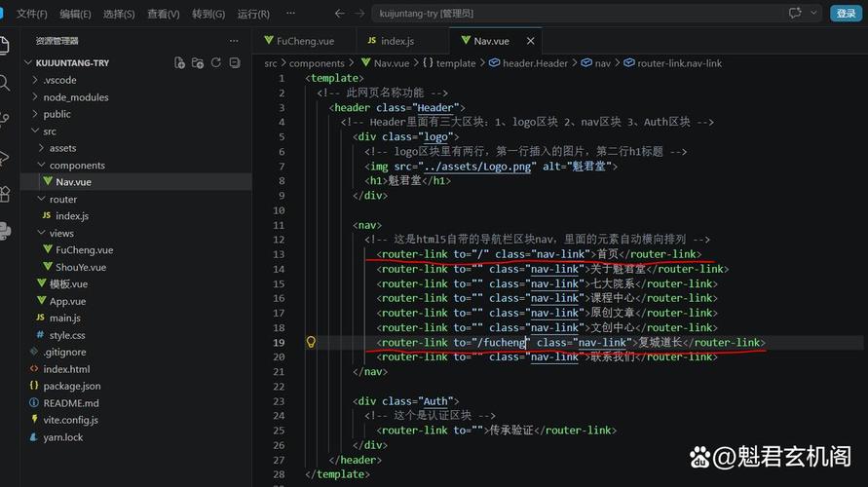868x487 pixels.
Task: Open the Search view in activity bar
Action: (x=5, y=83)
